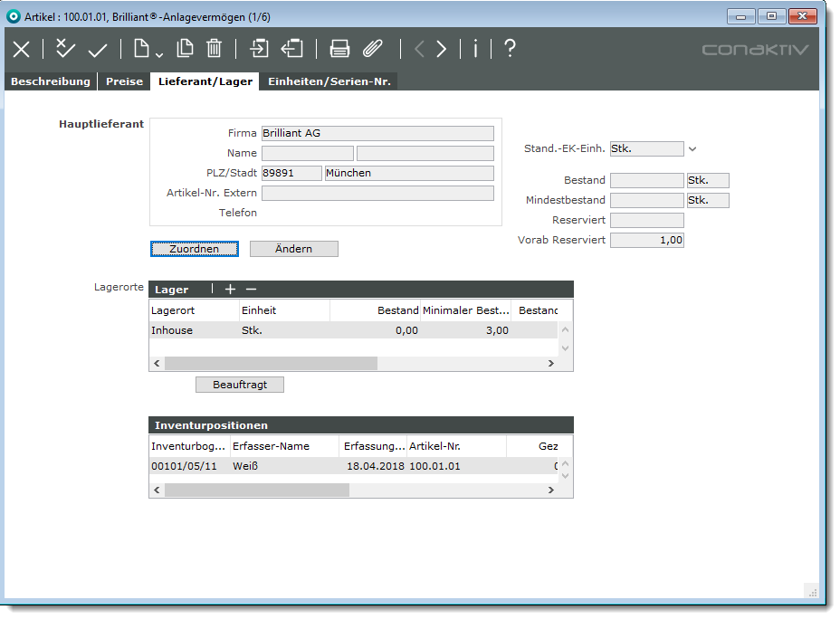The height and width of the screenshot is (619, 840).
Task: Select the Einheiten/Serien-Nr. tab
Action: point(329,81)
